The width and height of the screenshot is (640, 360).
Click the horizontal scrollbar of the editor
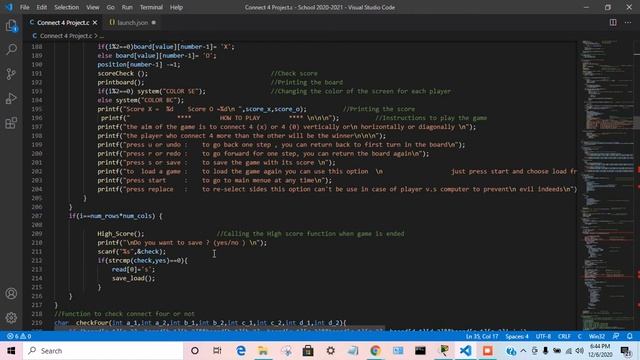click(220, 329)
